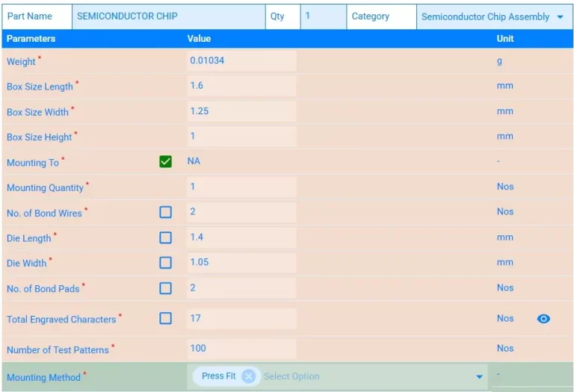Screen dimensions: 574x392
Task: Focus the Weight value field
Action: coord(241,60)
